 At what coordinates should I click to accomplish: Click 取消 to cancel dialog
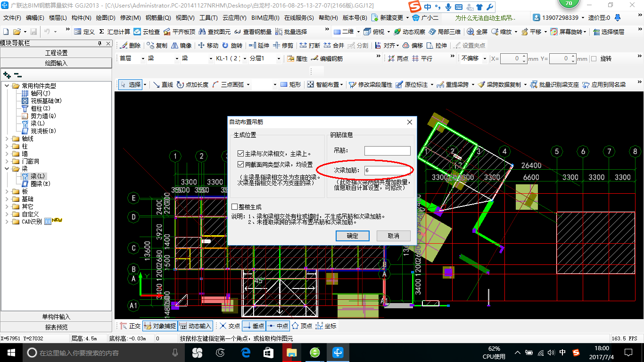pos(393,236)
